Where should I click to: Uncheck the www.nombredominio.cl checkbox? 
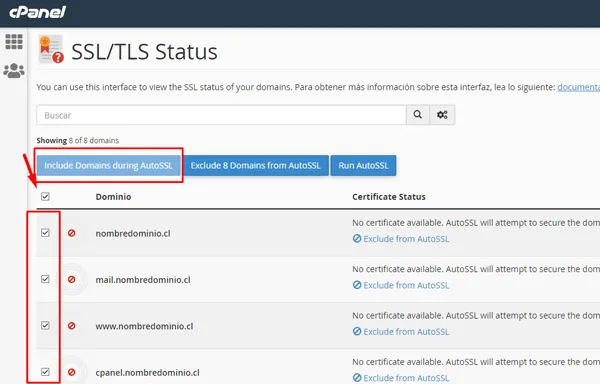(x=45, y=325)
